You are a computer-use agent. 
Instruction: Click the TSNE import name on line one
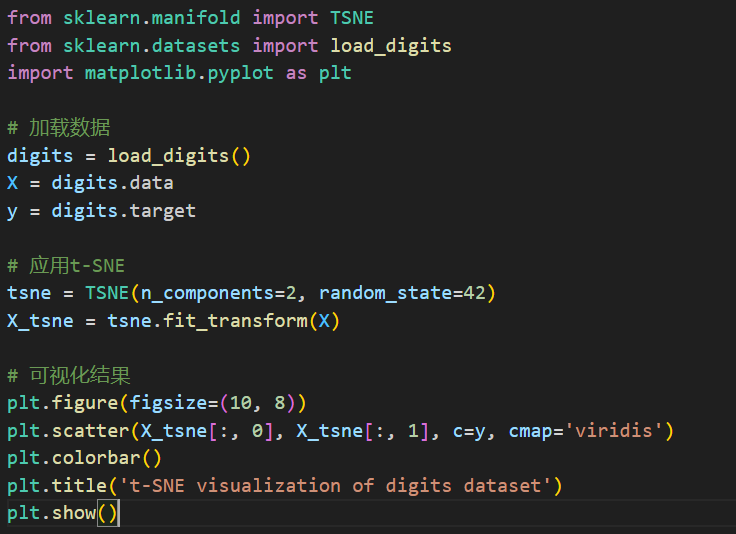pyautogui.click(x=352, y=18)
